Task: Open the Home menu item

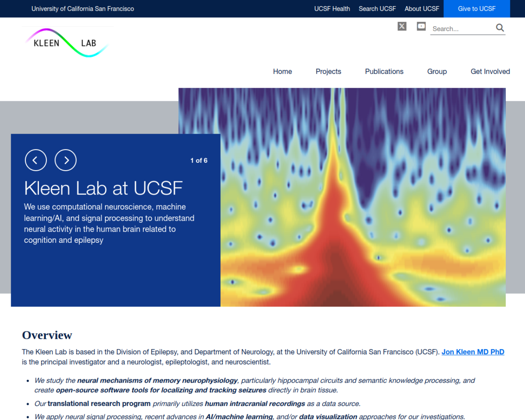Action: [x=283, y=71]
